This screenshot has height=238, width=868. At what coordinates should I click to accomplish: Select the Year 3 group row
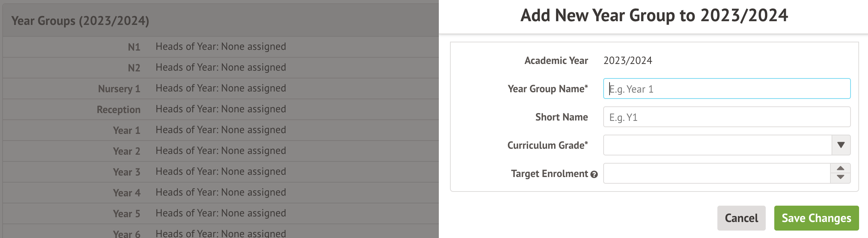(220, 172)
